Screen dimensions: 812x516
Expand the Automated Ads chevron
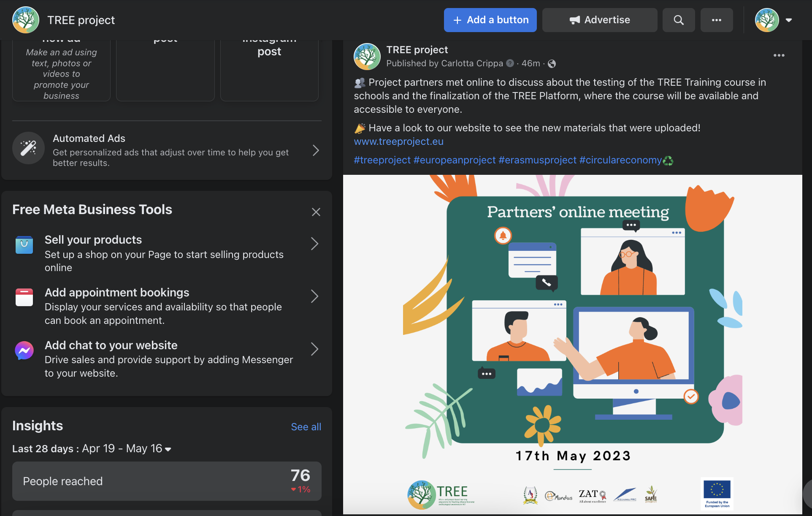coord(316,150)
